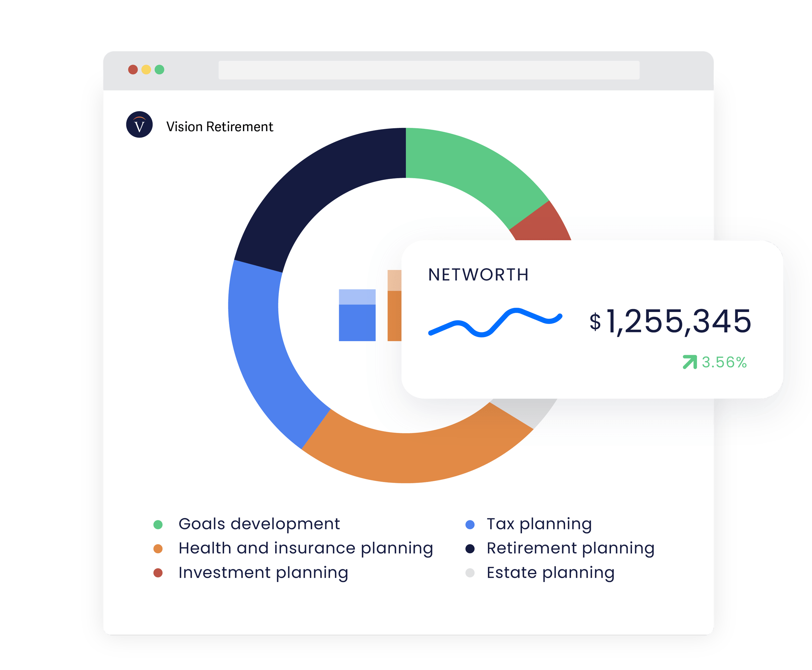
Task: Select the Tax planning legend dot
Action: tap(470, 525)
